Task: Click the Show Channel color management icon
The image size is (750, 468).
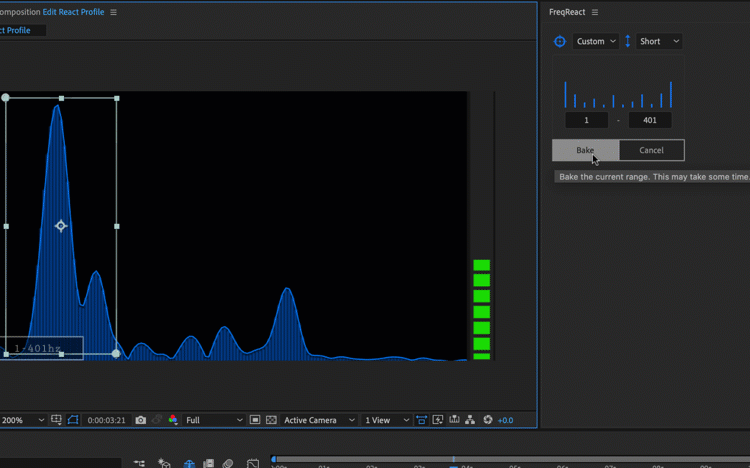Action: tap(173, 420)
